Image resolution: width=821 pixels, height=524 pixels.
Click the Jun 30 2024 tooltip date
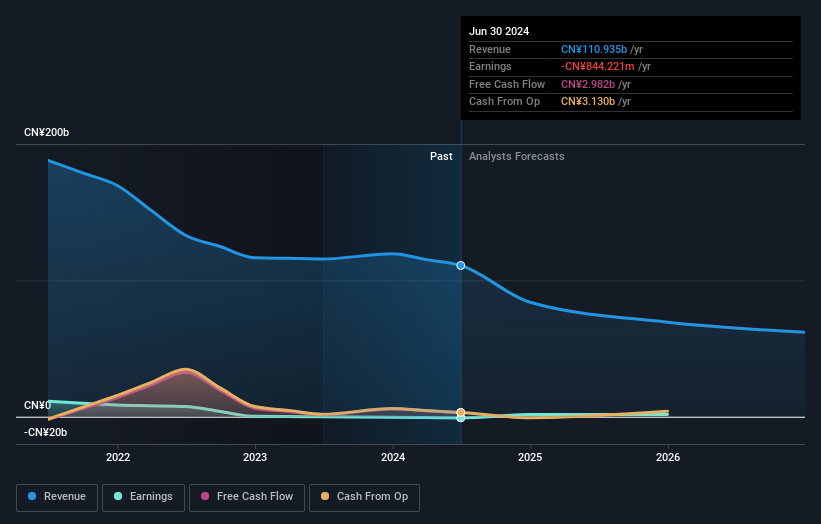click(x=499, y=31)
